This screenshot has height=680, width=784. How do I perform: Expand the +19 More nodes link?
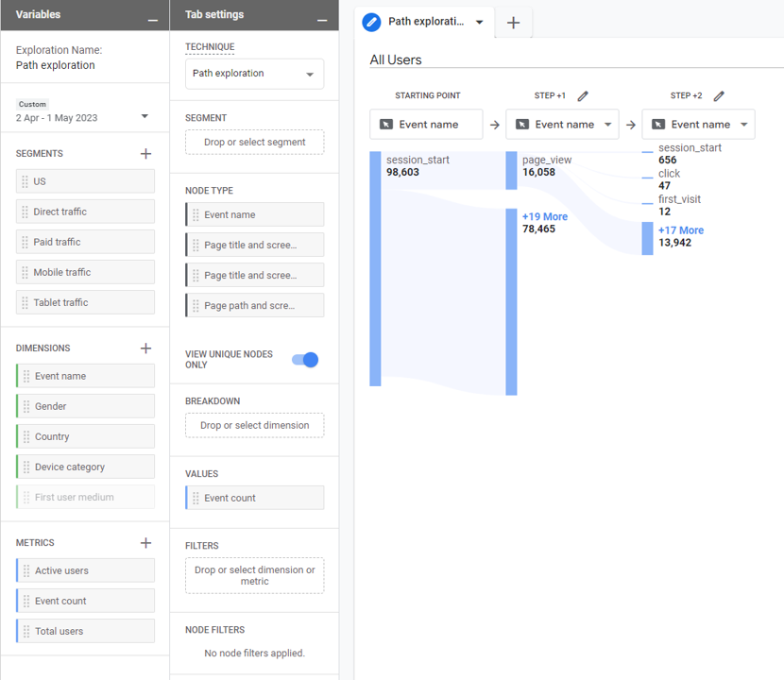pyautogui.click(x=544, y=216)
